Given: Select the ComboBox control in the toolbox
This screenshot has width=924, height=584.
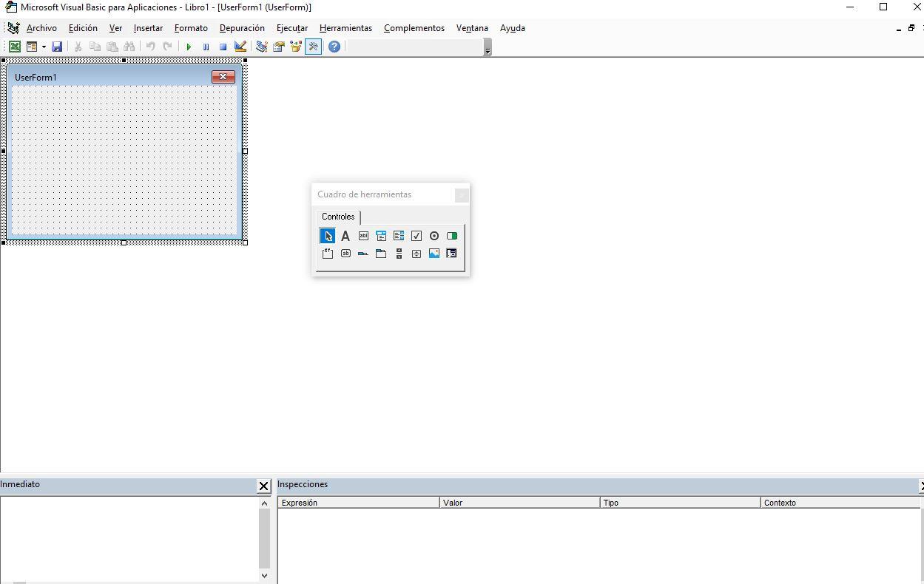Looking at the screenshot, I should tap(381, 235).
